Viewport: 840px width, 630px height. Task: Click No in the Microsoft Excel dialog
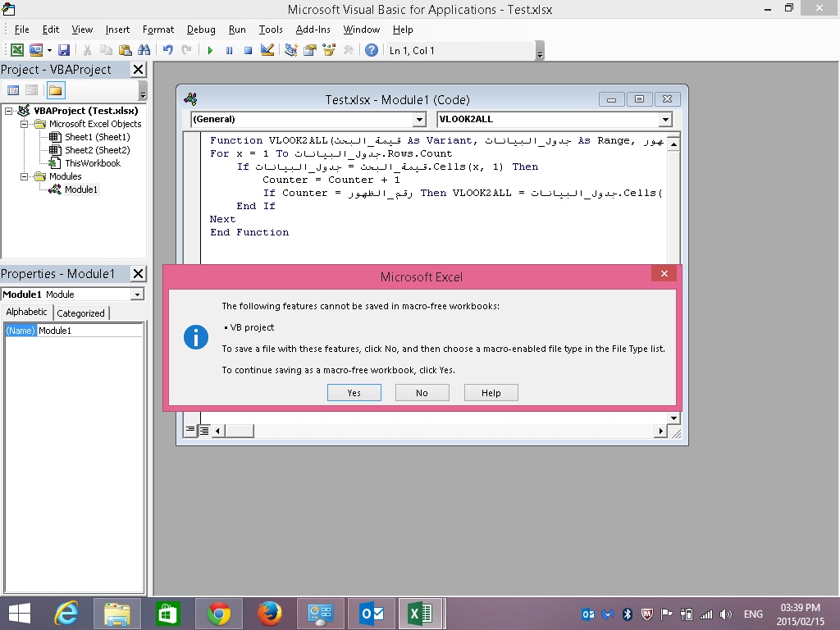point(422,393)
